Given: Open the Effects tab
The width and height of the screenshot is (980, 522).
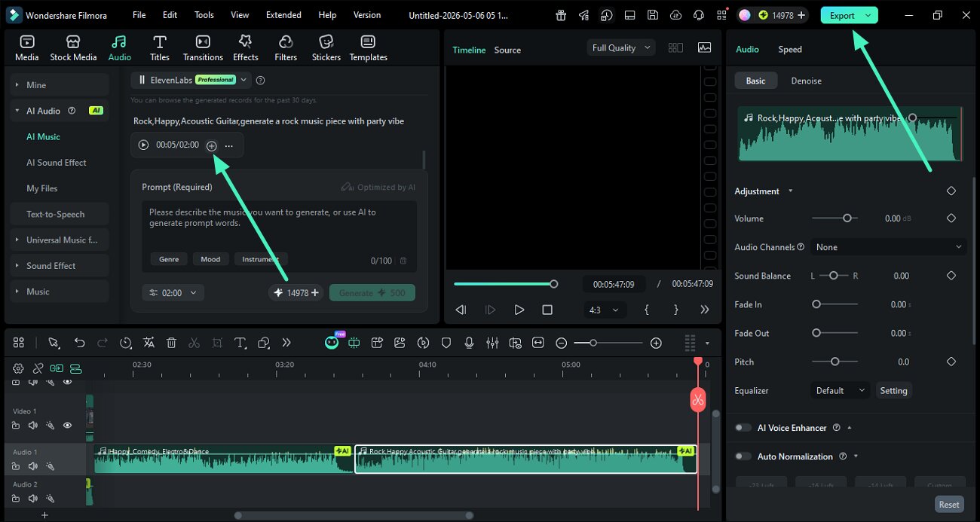Looking at the screenshot, I should 245,48.
